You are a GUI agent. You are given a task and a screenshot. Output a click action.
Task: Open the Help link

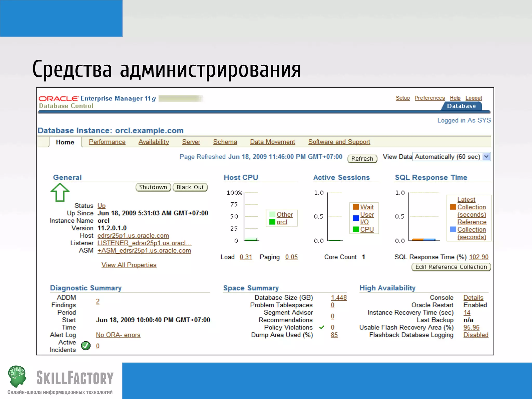pyautogui.click(x=455, y=98)
